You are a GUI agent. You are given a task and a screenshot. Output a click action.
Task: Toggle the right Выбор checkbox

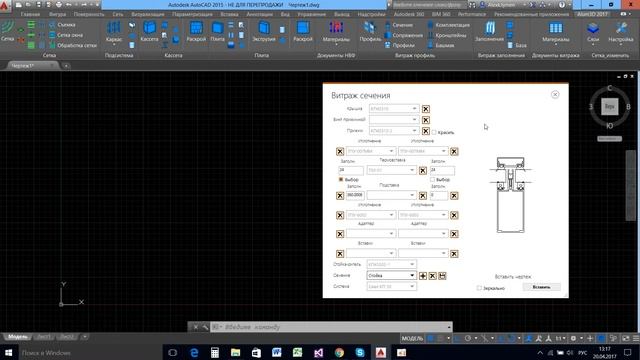(432, 179)
